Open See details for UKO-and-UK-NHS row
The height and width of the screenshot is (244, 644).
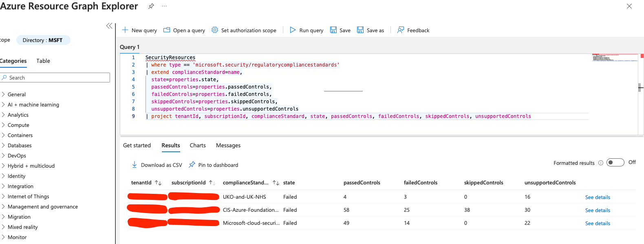598,197
